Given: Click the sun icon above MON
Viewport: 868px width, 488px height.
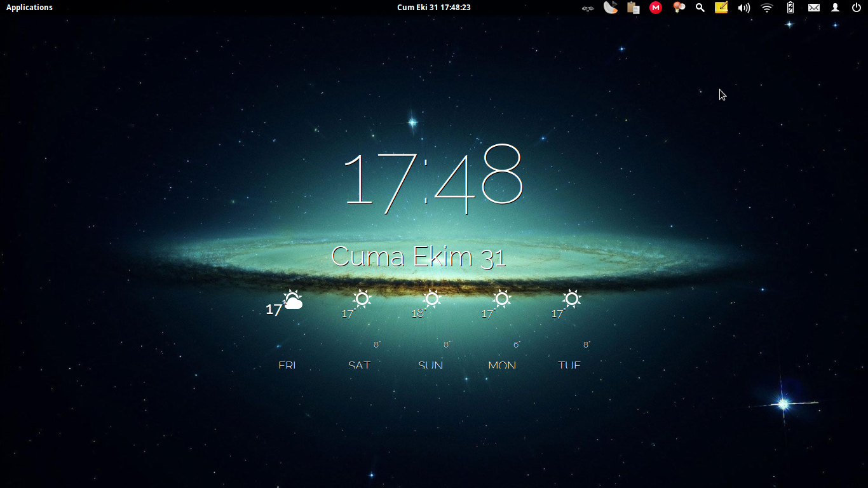Looking at the screenshot, I should click(502, 298).
